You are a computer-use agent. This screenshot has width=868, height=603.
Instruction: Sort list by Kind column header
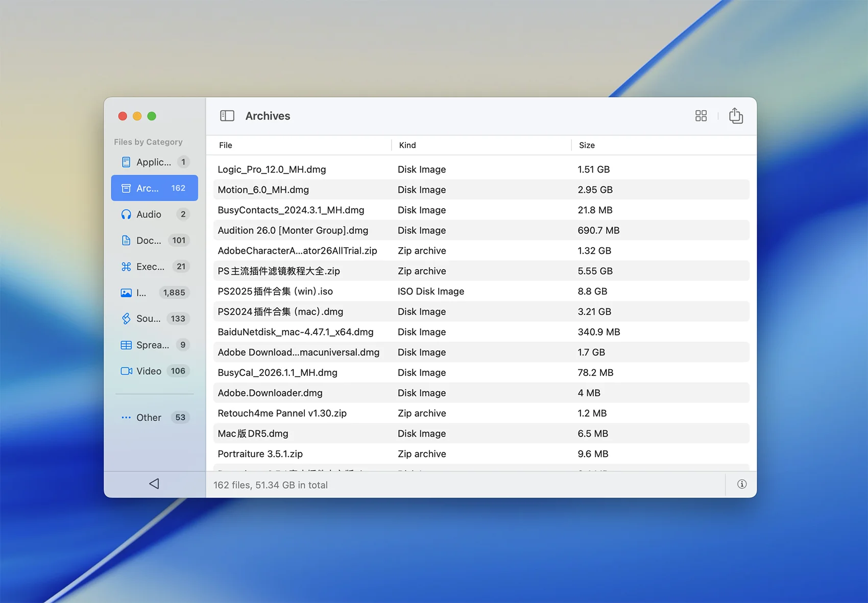point(407,146)
